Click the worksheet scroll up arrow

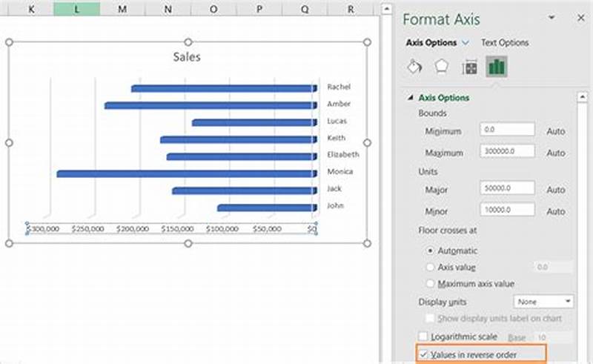[386, 9]
